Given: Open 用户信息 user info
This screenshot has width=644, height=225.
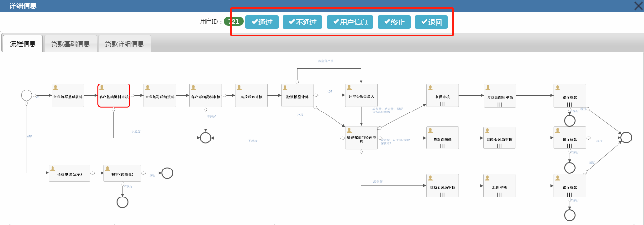Looking at the screenshot, I should pyautogui.click(x=350, y=22).
